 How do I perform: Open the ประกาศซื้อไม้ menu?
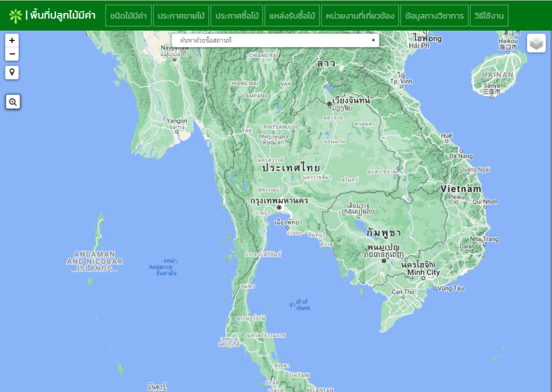pos(237,16)
